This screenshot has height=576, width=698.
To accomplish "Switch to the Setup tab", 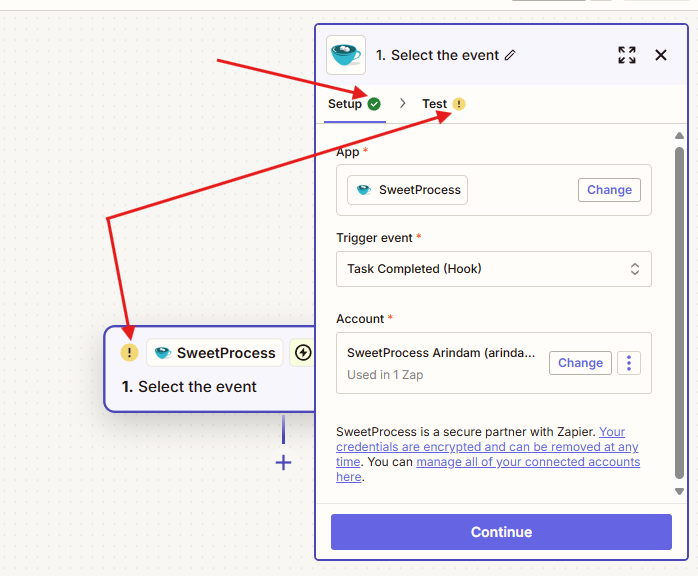I will pyautogui.click(x=345, y=104).
